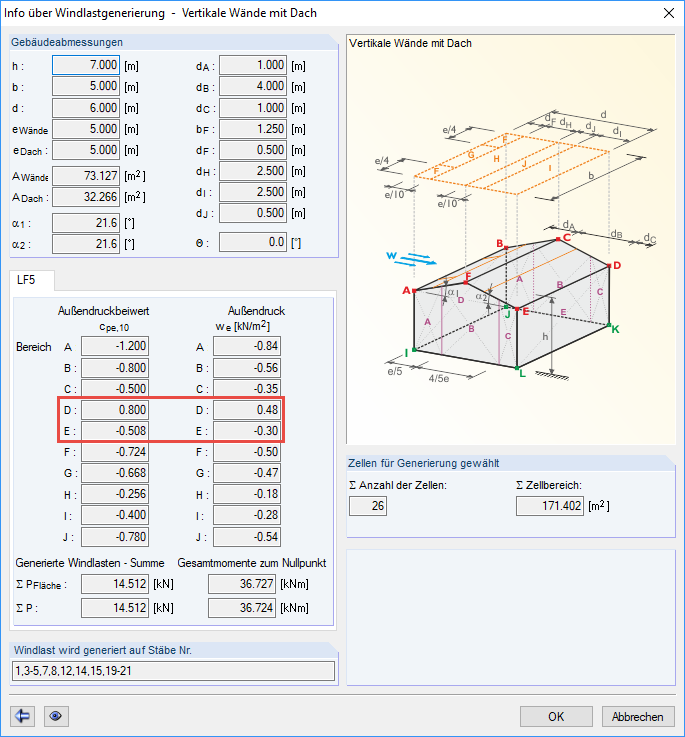Viewport: 685px width, 737px height.
Task: Click cpe,10 value -0.724 for zone F
Action: coord(115,452)
